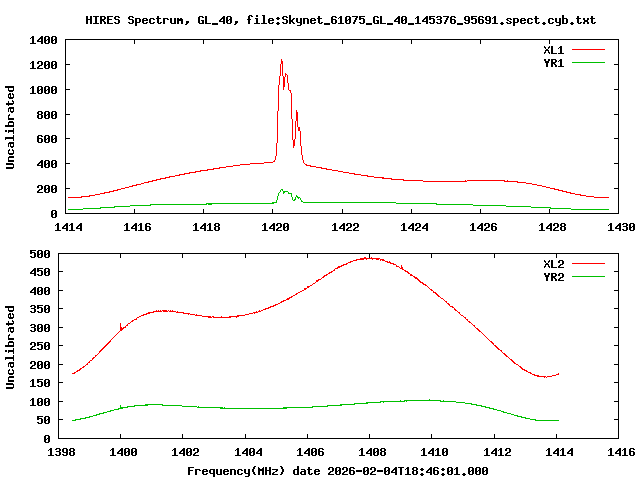This screenshot has height=480, width=640.
Task: Click the 1400 tick label on the y-axis
Action: point(44,40)
